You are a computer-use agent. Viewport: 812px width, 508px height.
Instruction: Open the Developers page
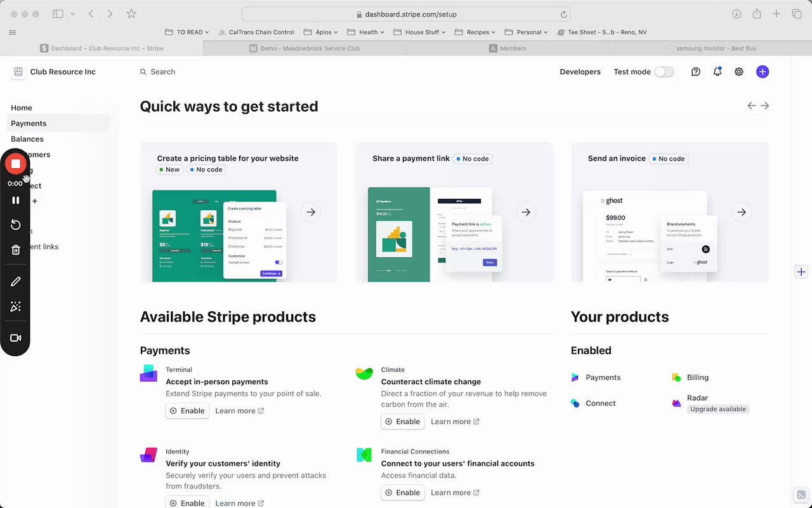coord(580,72)
